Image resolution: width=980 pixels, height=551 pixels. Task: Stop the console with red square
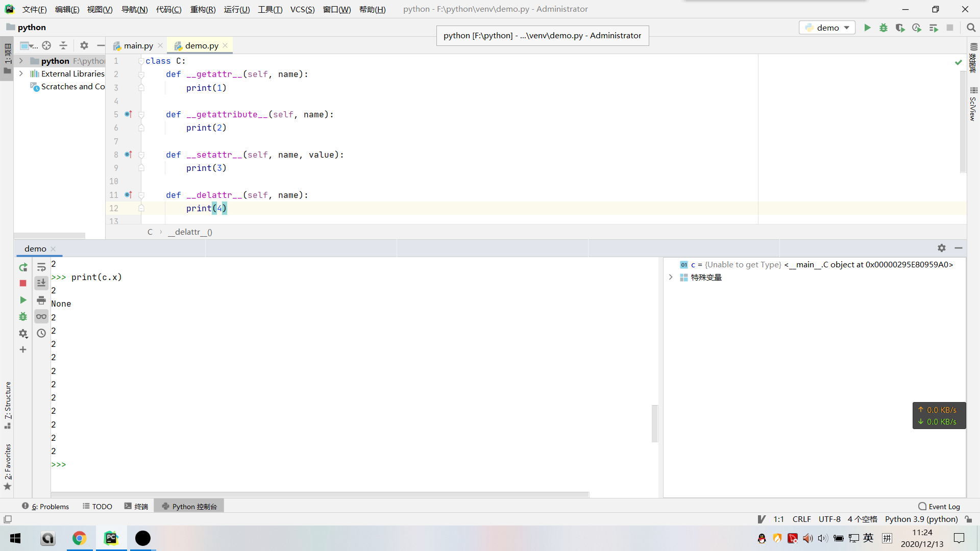23,283
